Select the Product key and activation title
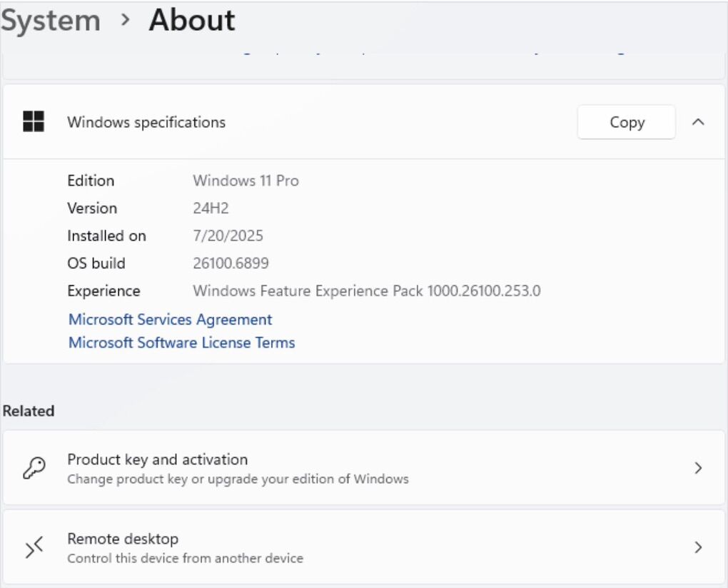 [157, 460]
